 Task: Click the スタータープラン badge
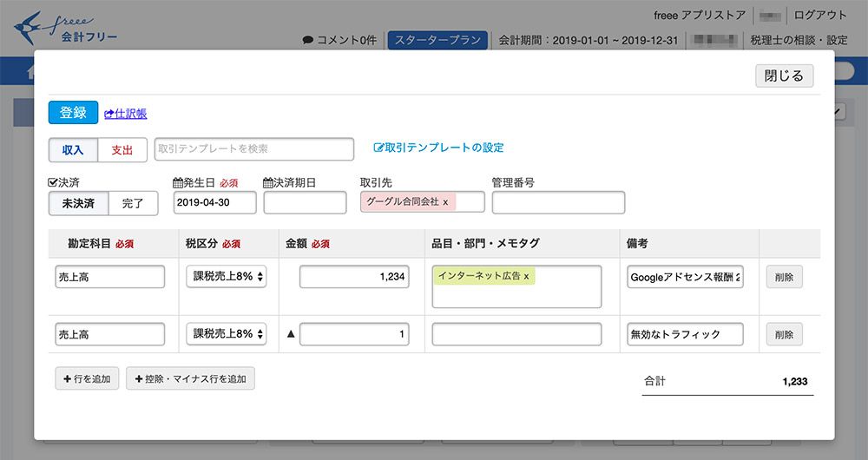[437, 41]
